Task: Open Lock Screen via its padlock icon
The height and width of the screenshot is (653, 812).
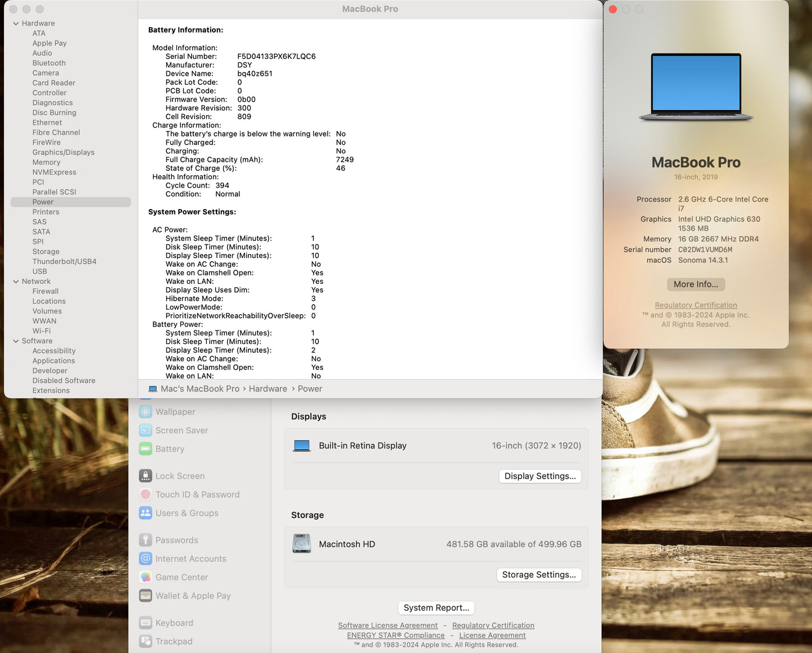Action: (x=146, y=476)
